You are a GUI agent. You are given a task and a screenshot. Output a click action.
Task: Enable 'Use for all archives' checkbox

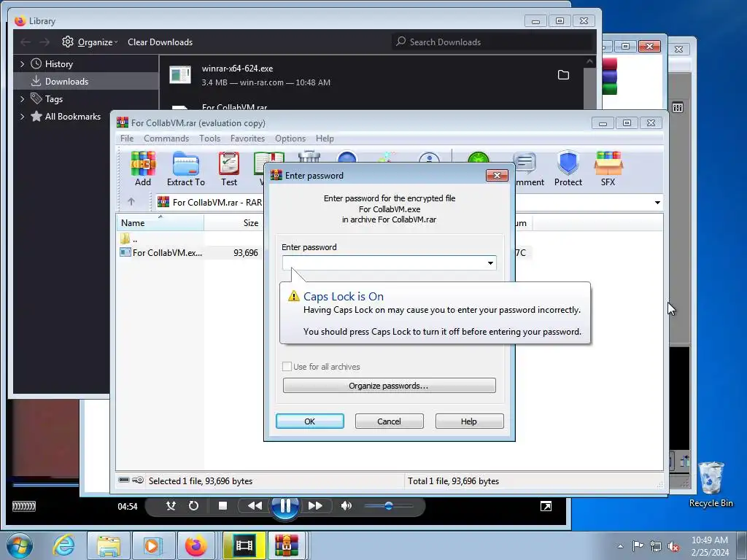click(x=287, y=366)
